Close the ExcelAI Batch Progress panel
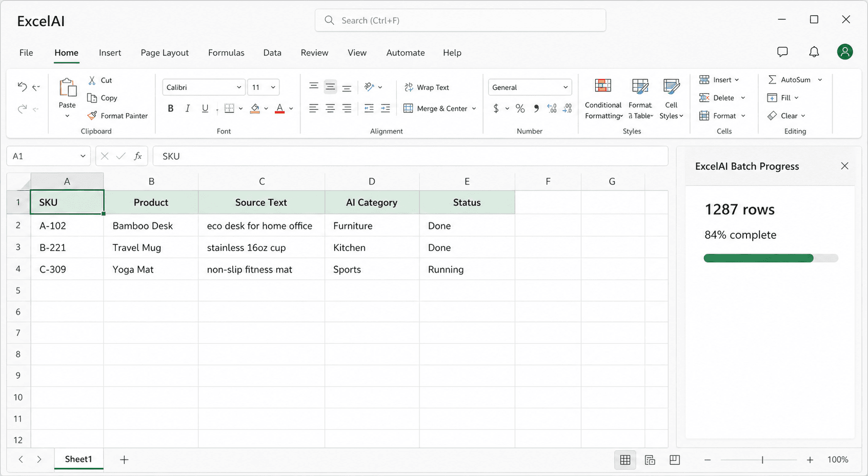 tap(844, 166)
